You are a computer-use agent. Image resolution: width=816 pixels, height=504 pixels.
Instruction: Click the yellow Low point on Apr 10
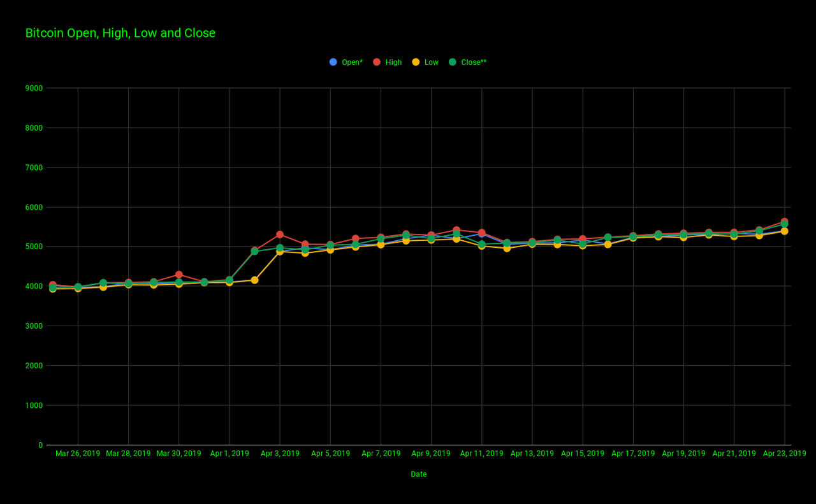coord(456,239)
